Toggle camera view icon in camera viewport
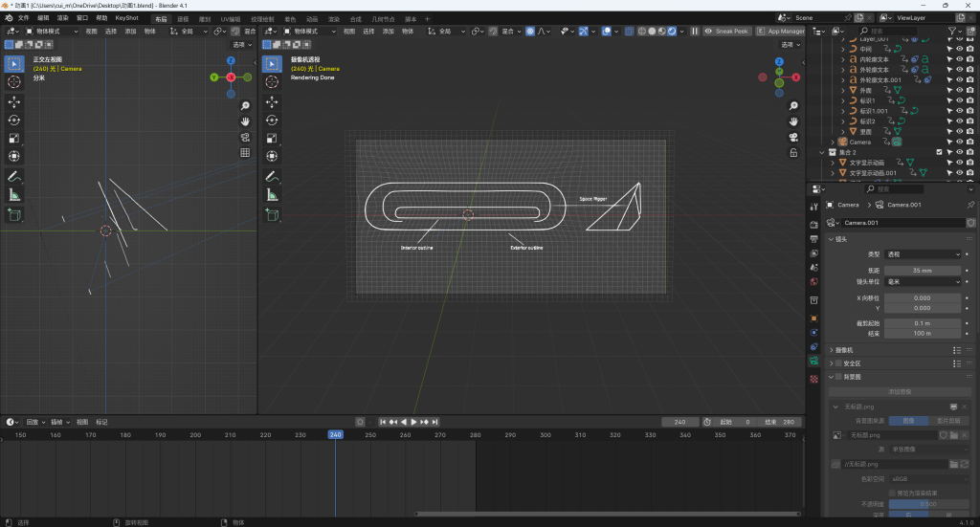 click(793, 137)
